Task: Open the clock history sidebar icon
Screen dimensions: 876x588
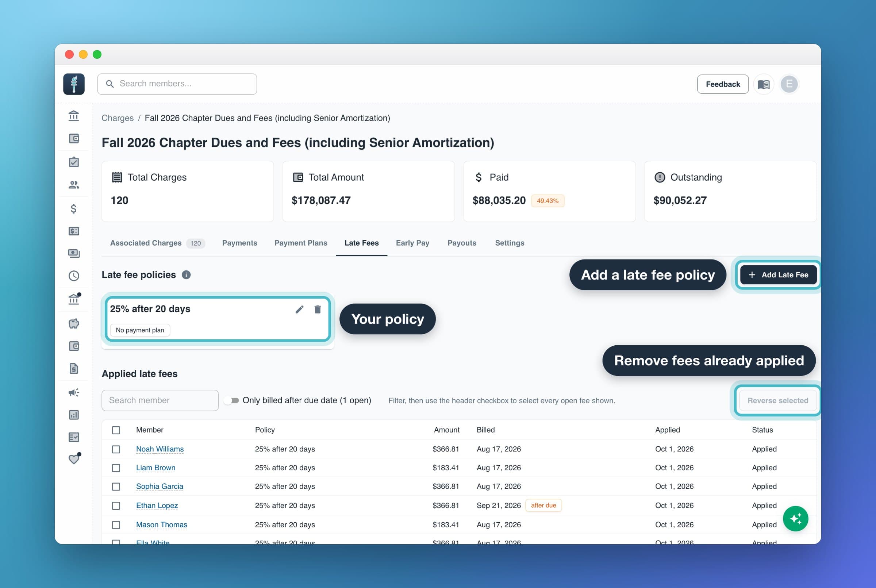Action: click(74, 276)
